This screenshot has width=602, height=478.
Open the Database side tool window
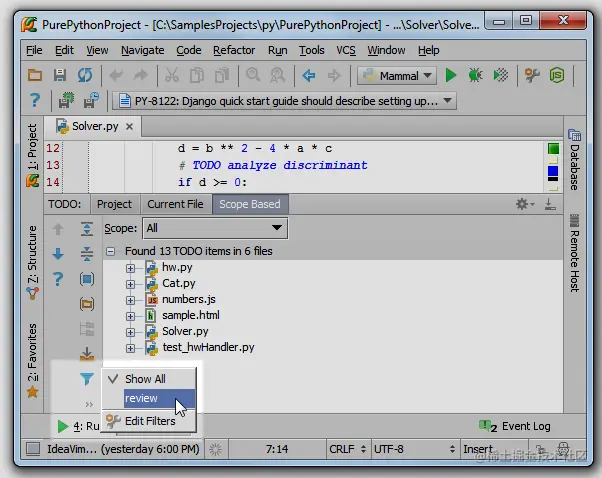(574, 160)
